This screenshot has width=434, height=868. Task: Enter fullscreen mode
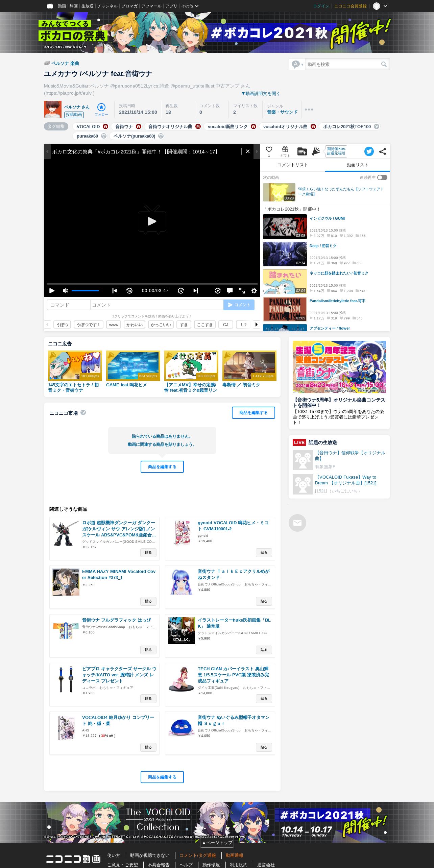[242, 291]
